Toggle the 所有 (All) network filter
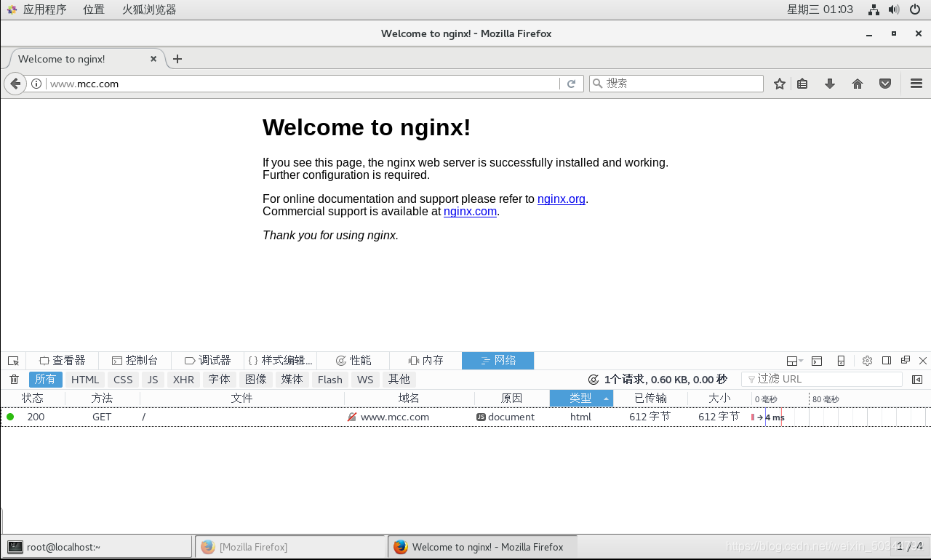The width and height of the screenshot is (931, 560). point(45,380)
